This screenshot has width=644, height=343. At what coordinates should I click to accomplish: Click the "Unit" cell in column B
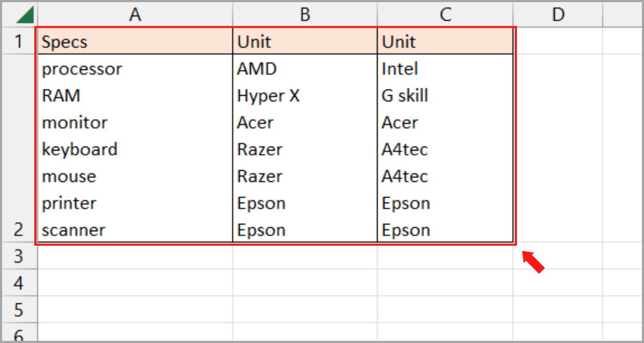click(x=255, y=42)
